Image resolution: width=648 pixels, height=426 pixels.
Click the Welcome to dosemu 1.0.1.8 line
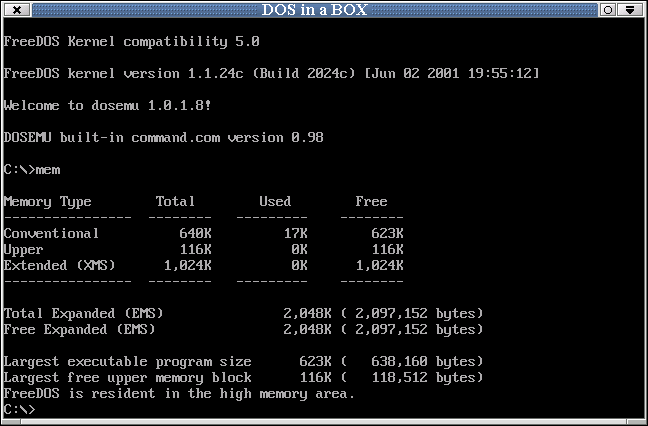107,105
